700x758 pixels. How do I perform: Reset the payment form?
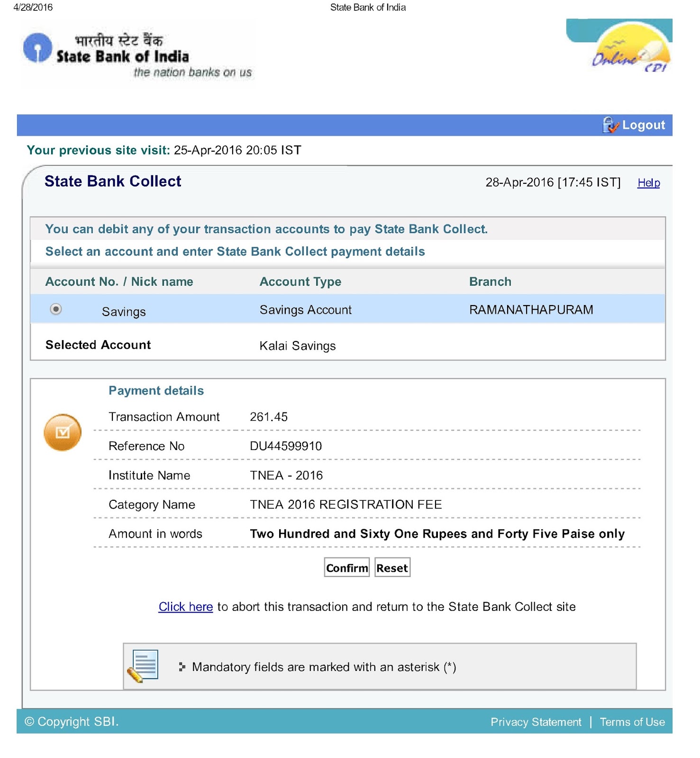392,568
